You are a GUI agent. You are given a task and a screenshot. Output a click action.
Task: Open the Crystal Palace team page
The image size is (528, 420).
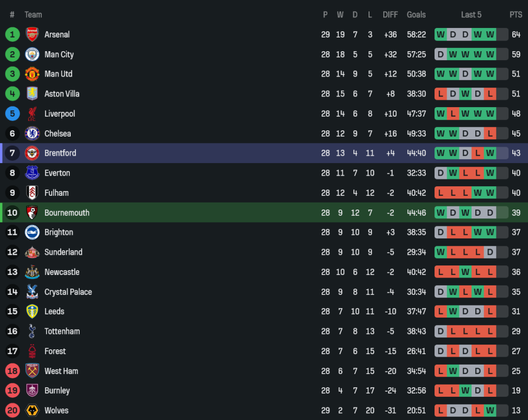(68, 292)
